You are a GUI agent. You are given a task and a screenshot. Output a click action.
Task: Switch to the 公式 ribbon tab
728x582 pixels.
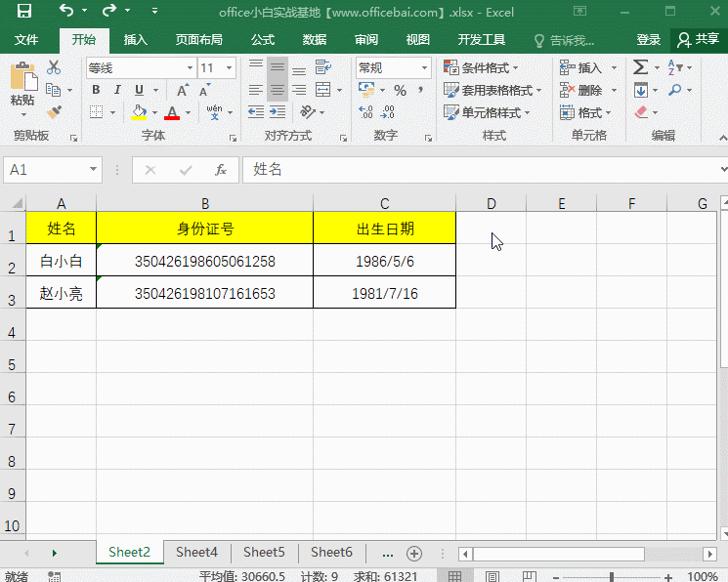(263, 40)
